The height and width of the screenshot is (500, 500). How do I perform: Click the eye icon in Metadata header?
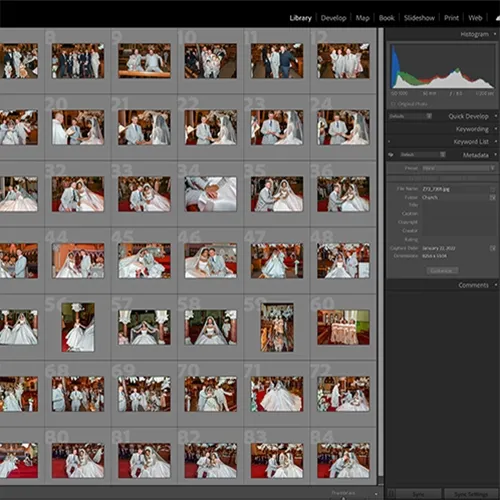[391, 155]
